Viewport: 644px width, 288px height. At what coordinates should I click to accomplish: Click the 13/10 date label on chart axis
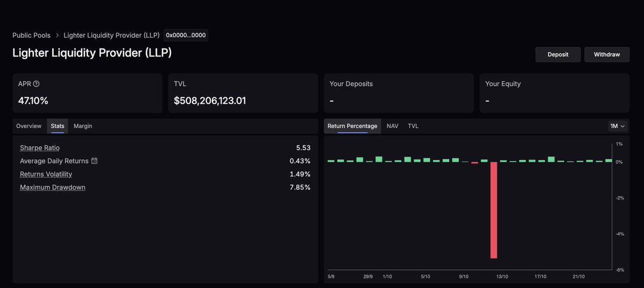(x=502, y=277)
